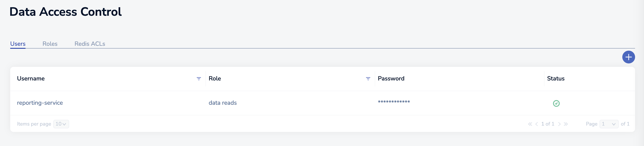Open the reporting-service user entry
The height and width of the screenshot is (146, 644).
(x=40, y=103)
